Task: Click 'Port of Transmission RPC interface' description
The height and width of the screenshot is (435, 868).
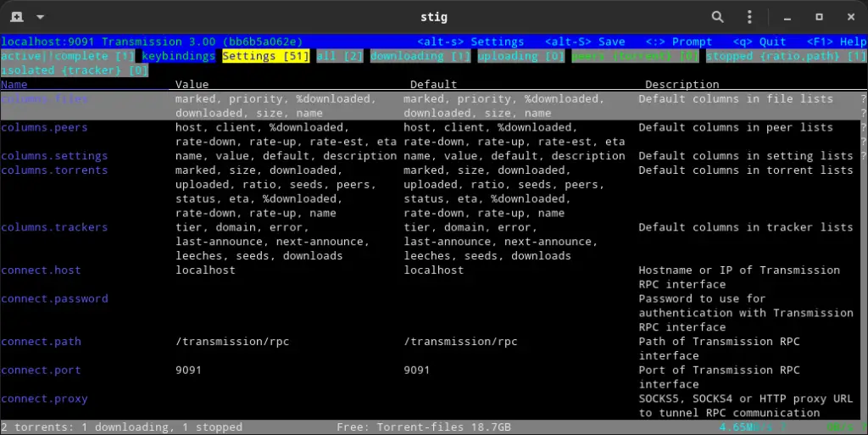Action: click(719, 377)
